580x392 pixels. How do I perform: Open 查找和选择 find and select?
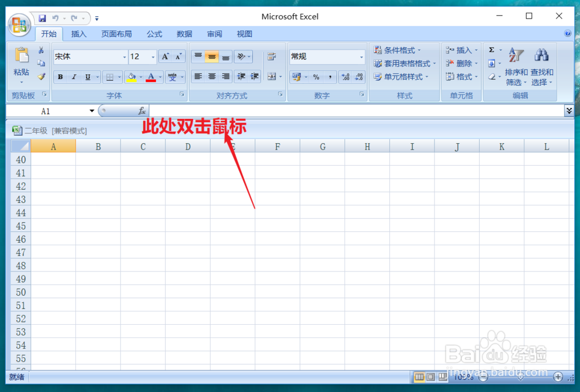click(x=542, y=67)
